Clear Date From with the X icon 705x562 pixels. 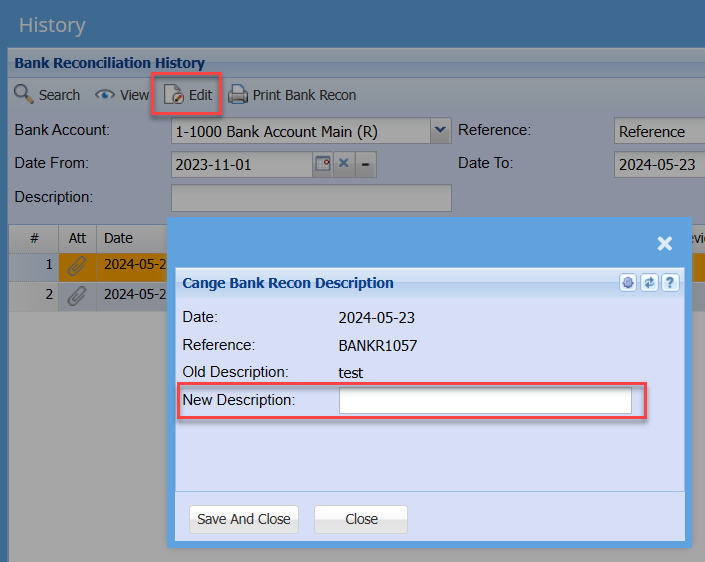coord(345,164)
